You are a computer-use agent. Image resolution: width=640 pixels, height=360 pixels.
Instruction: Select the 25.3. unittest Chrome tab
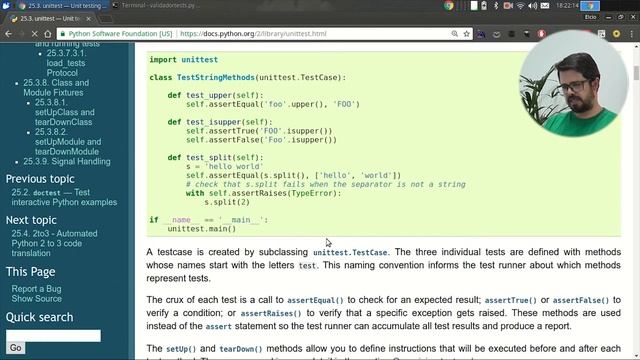[x=51, y=19]
